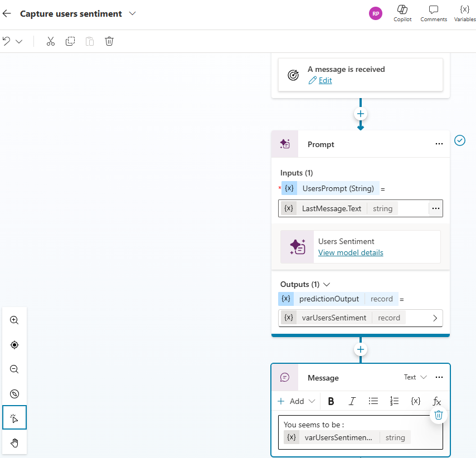The width and height of the screenshot is (476, 458).
Task: Open the Message node more options menu
Action: pos(439,378)
